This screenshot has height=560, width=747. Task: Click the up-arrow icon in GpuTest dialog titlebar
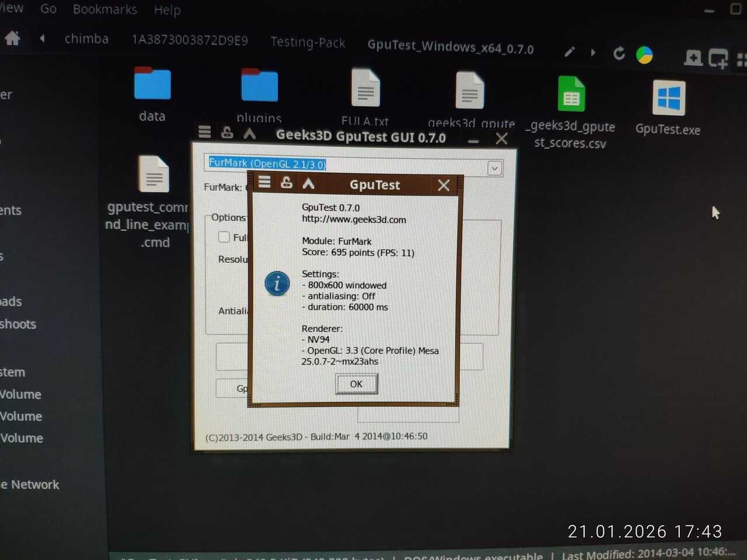308,184
